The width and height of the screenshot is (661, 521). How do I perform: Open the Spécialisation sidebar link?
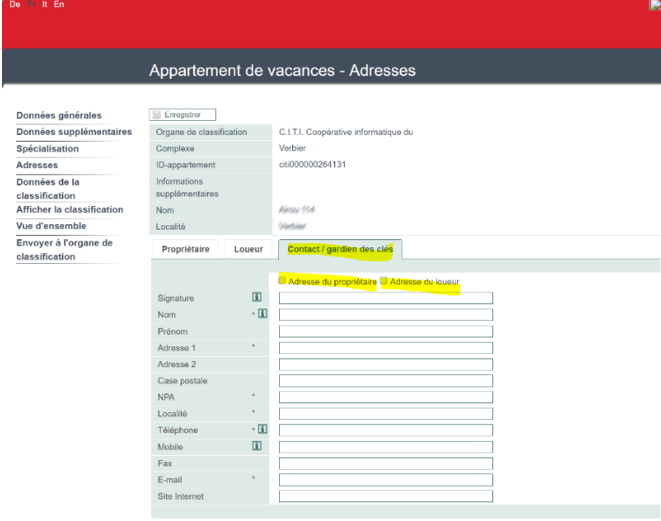[x=48, y=149]
